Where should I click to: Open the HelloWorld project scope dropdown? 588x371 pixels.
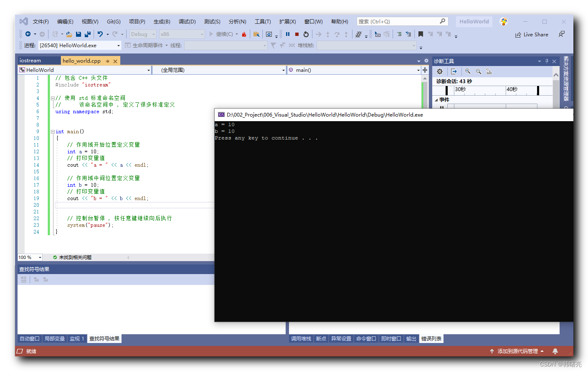(x=84, y=70)
